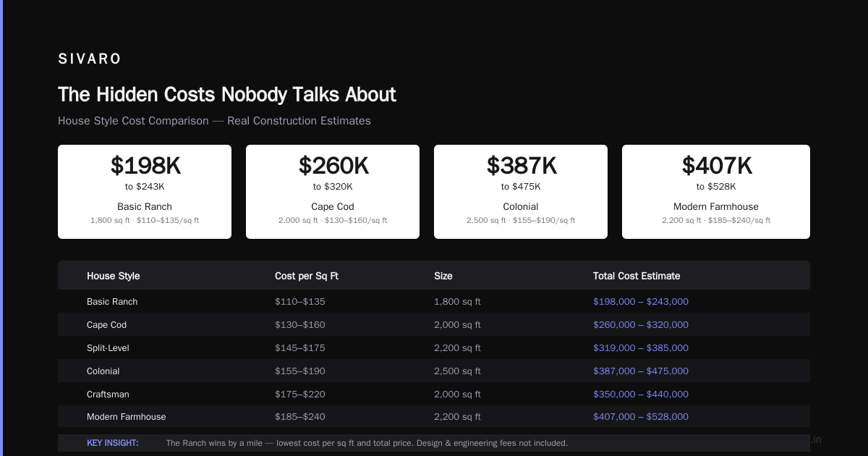The height and width of the screenshot is (456, 868).
Task: Click the 'to $475K' text
Action: point(521,187)
